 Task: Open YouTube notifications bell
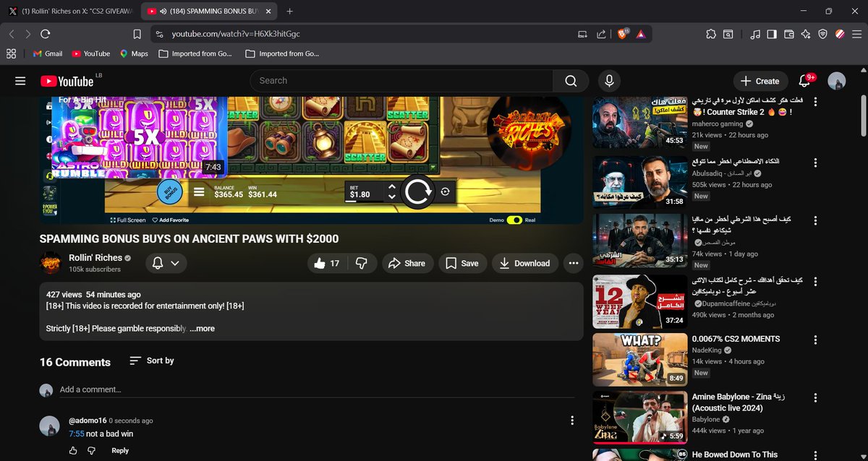tap(804, 81)
